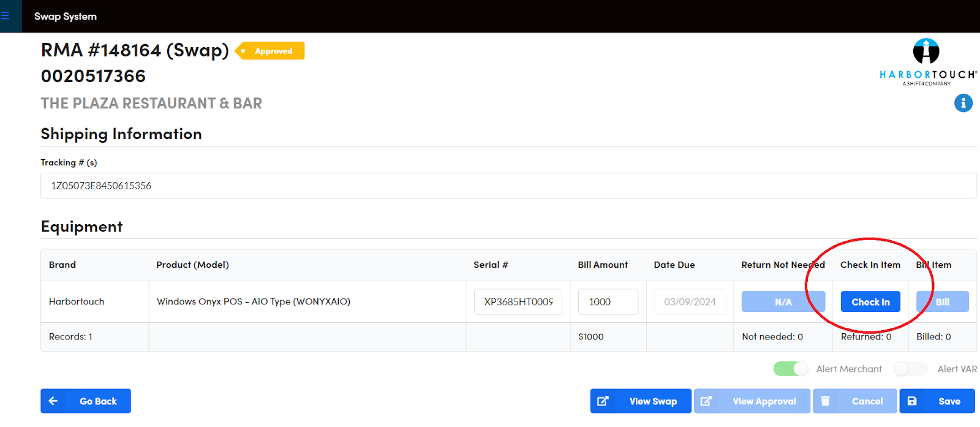The height and width of the screenshot is (427, 980).
Task: Click the floppy disk icon on Save
Action: click(x=912, y=401)
